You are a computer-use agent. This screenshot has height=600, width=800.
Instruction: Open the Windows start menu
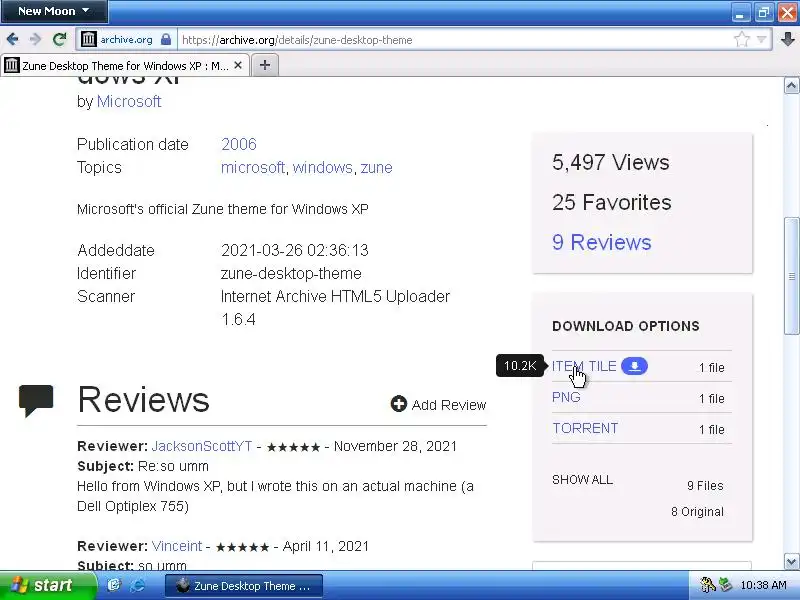tap(47, 585)
